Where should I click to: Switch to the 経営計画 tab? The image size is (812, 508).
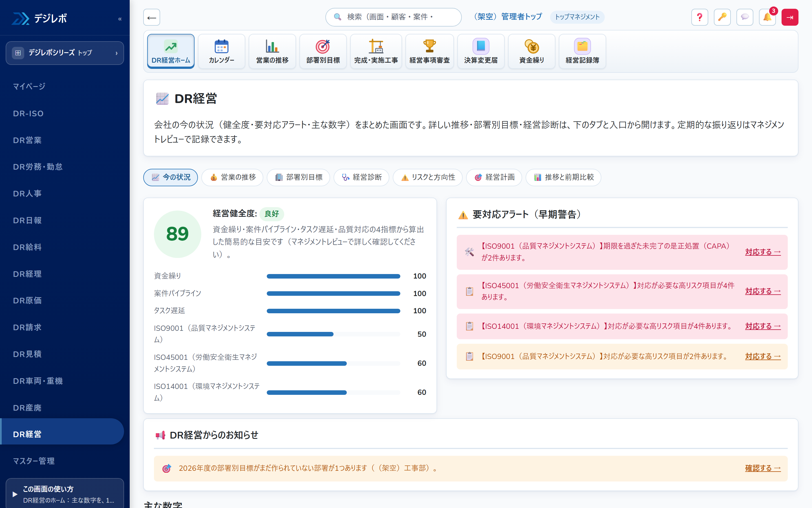tap(494, 177)
